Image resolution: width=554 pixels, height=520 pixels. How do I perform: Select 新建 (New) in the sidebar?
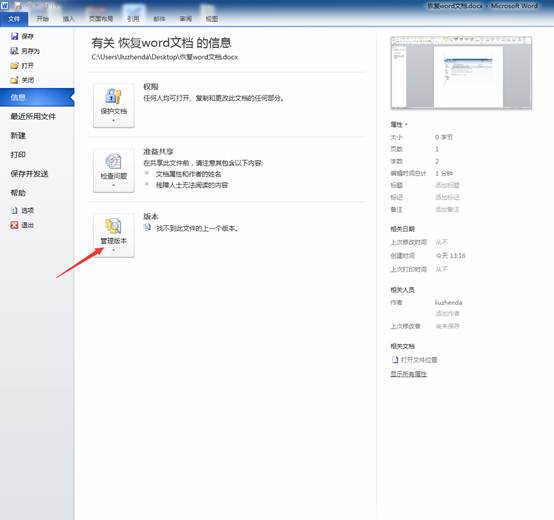tap(18, 135)
